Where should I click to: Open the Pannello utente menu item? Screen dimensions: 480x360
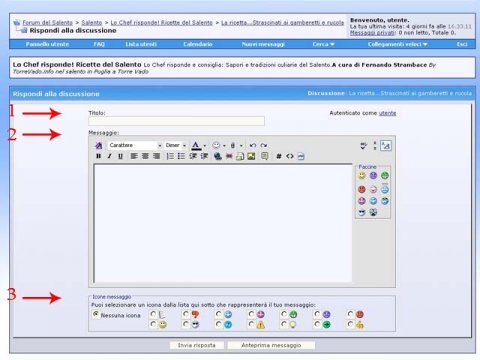point(47,44)
